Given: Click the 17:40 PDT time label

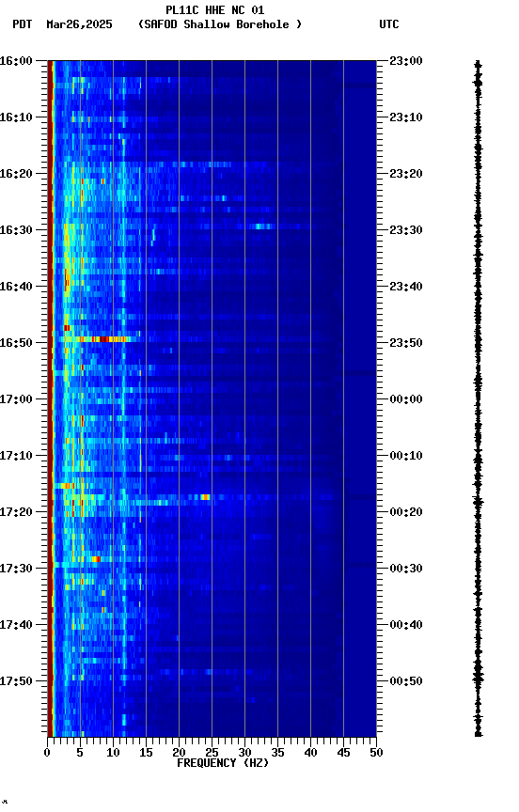Looking at the screenshot, I should click(x=16, y=625).
